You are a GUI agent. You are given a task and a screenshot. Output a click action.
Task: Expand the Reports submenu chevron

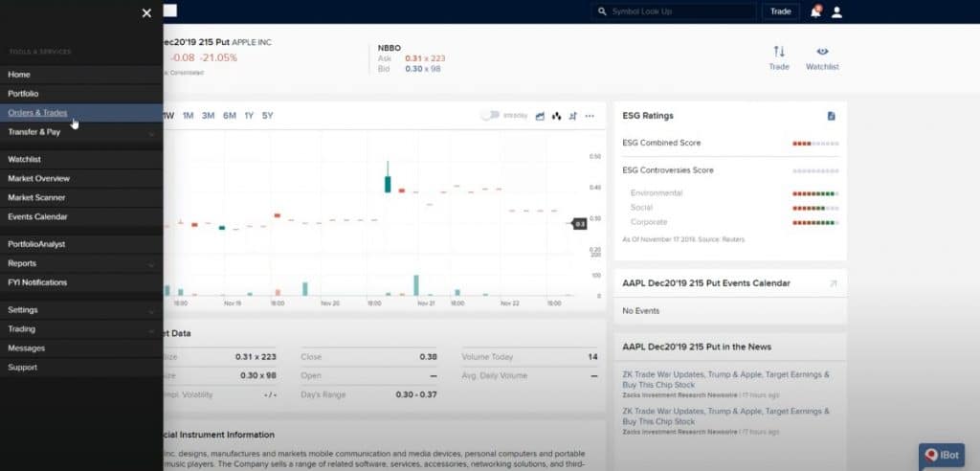click(151, 265)
